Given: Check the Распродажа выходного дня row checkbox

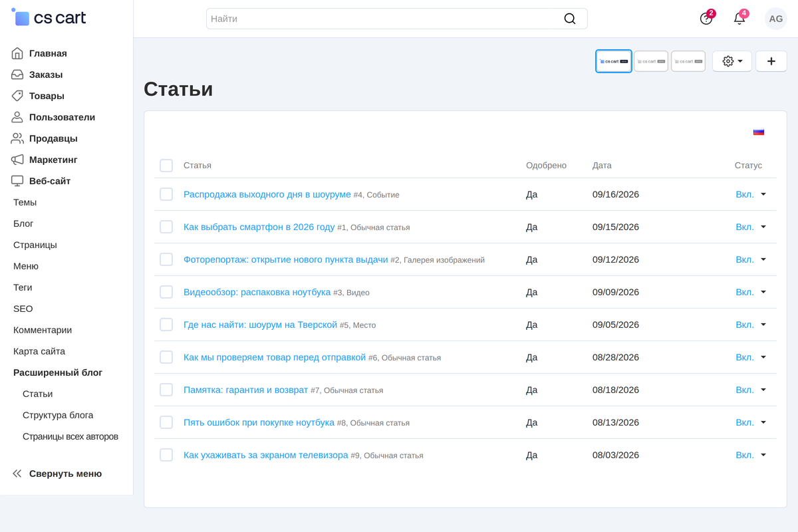Looking at the screenshot, I should pos(166,194).
